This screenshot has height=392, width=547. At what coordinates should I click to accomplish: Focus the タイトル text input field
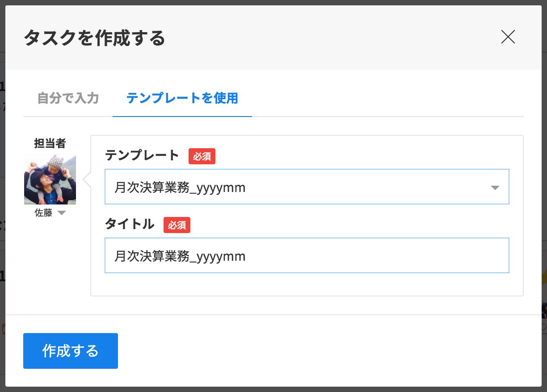(307, 256)
